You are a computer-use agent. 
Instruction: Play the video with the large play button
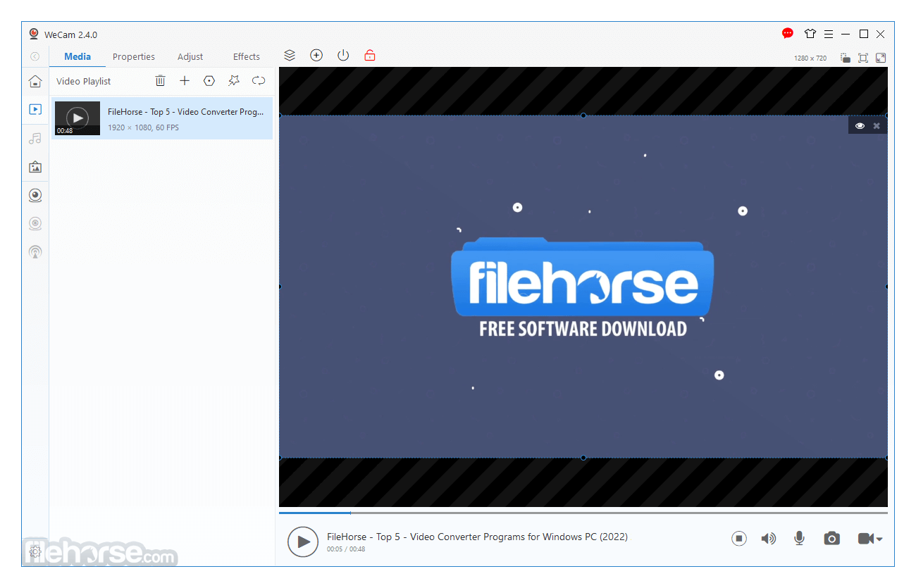(x=303, y=542)
